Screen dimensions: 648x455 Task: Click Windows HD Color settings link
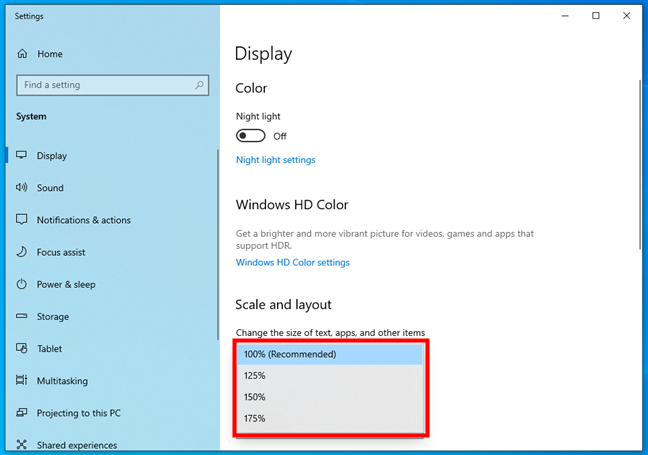[x=293, y=263]
